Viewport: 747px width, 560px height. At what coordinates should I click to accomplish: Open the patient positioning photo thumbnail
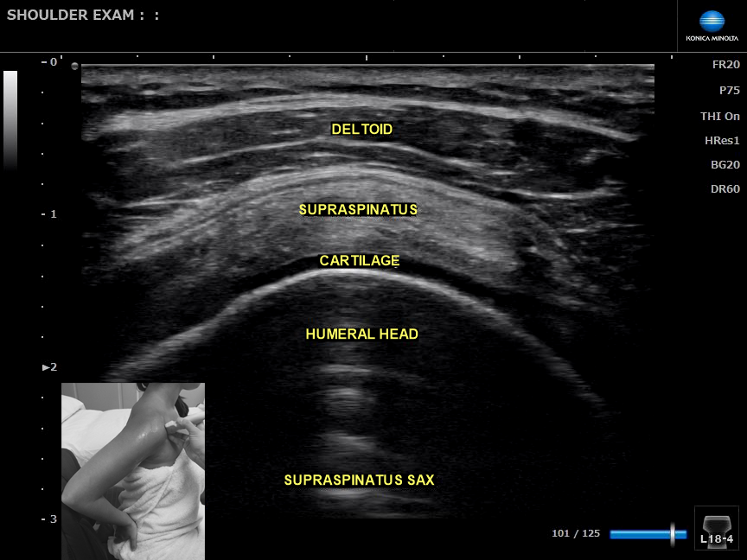pos(133,471)
